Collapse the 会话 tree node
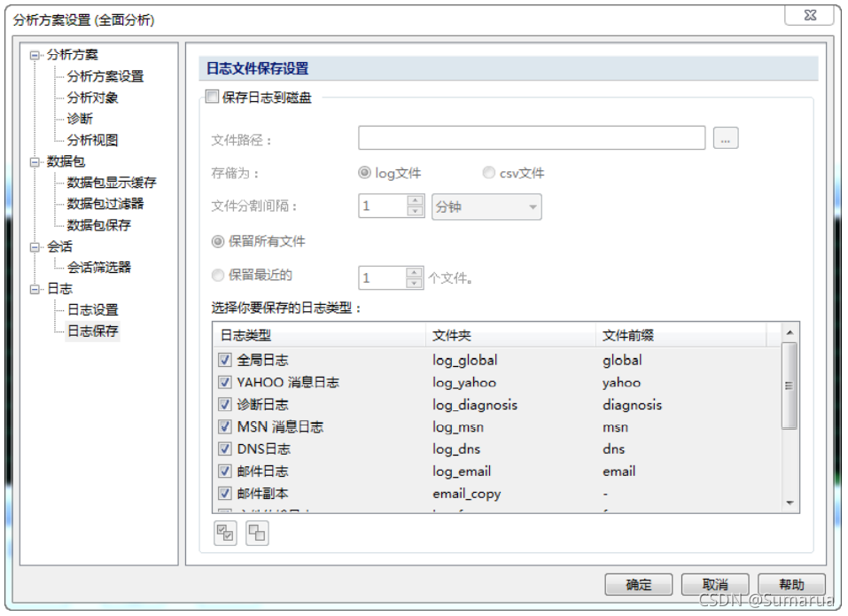The image size is (848, 616). [35, 247]
